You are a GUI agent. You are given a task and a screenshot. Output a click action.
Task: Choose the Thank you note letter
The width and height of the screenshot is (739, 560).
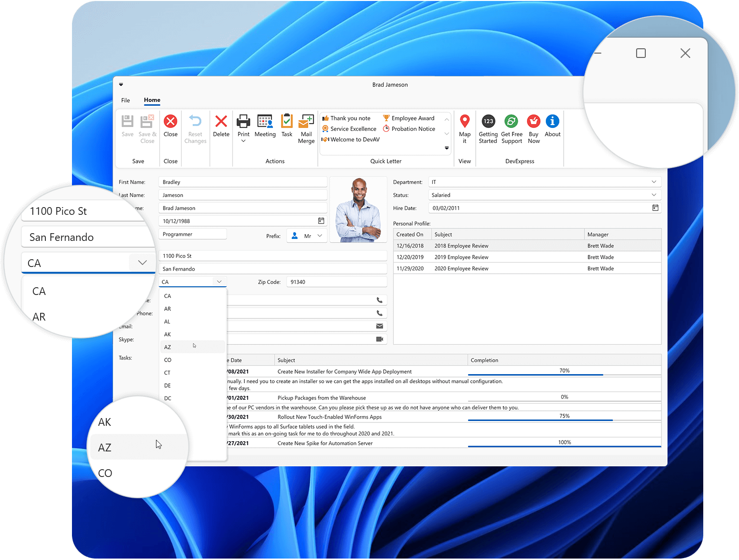point(346,118)
